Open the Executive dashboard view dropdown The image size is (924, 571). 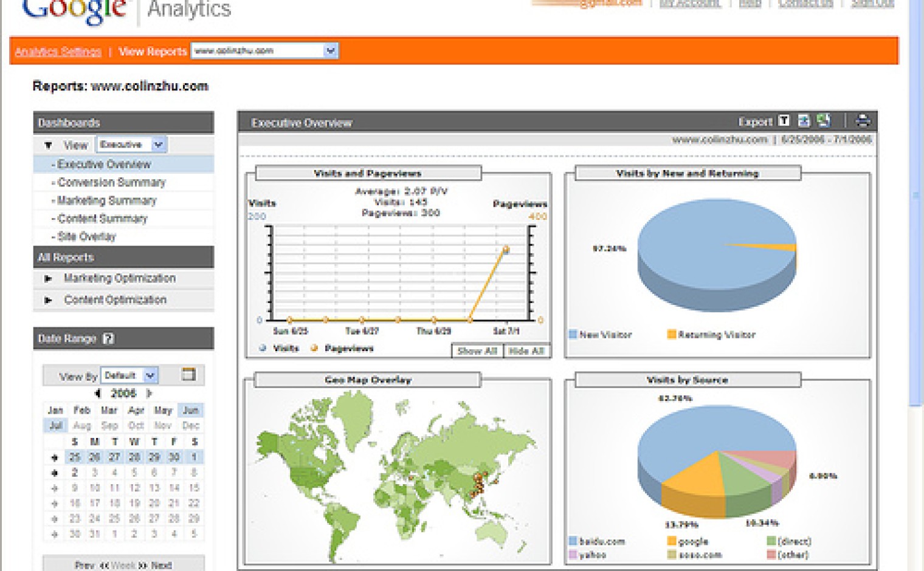pyautogui.click(x=132, y=145)
